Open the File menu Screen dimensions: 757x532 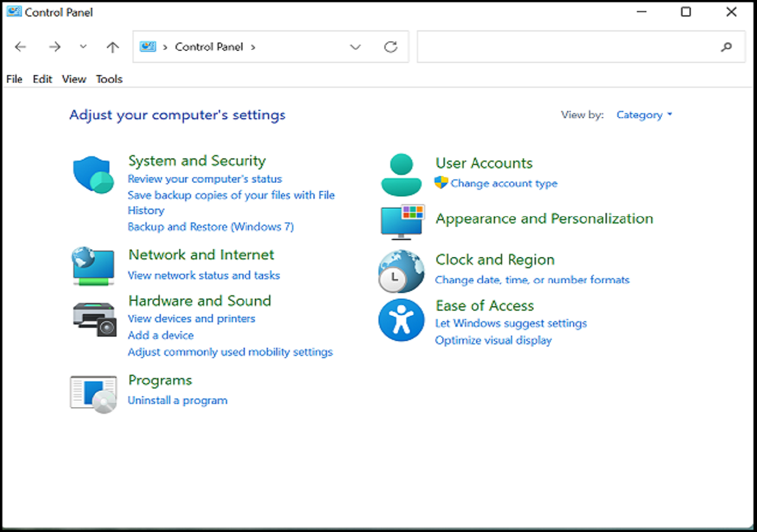coord(14,79)
